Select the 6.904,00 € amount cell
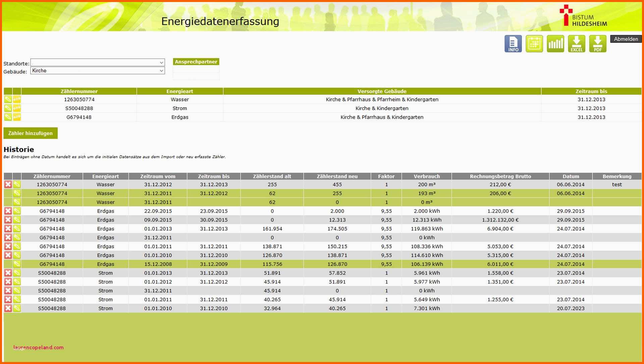This screenshot has height=364, width=644. tap(500, 229)
